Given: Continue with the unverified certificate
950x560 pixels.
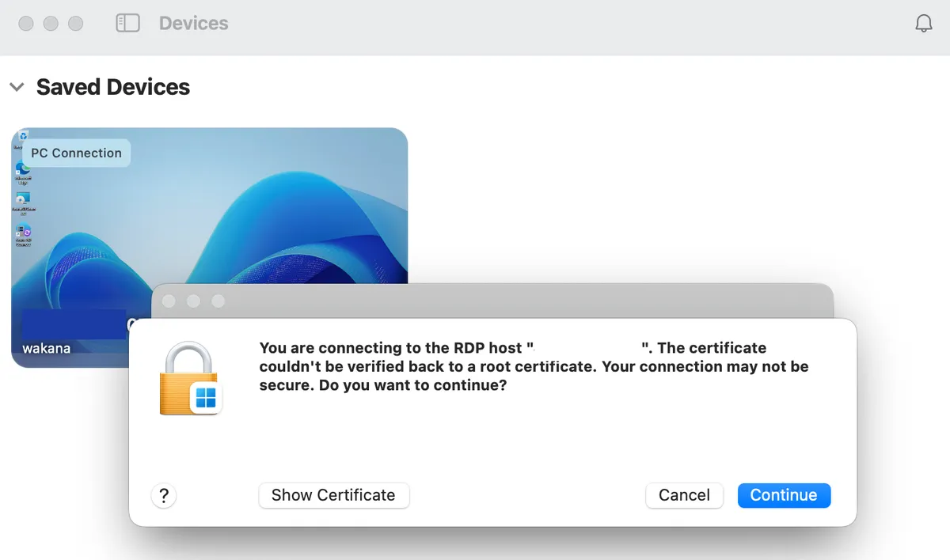Looking at the screenshot, I should [784, 495].
